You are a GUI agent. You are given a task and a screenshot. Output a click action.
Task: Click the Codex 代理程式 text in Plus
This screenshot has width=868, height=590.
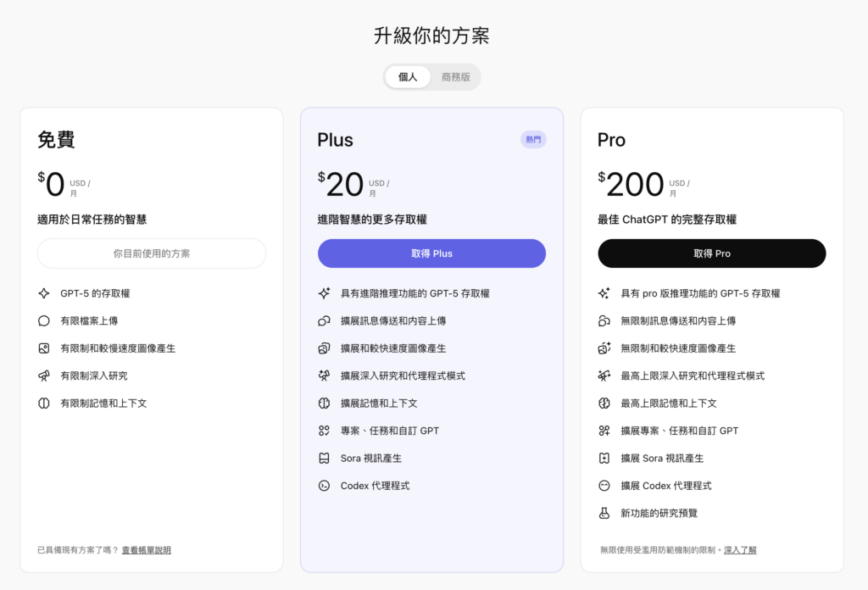pos(375,486)
